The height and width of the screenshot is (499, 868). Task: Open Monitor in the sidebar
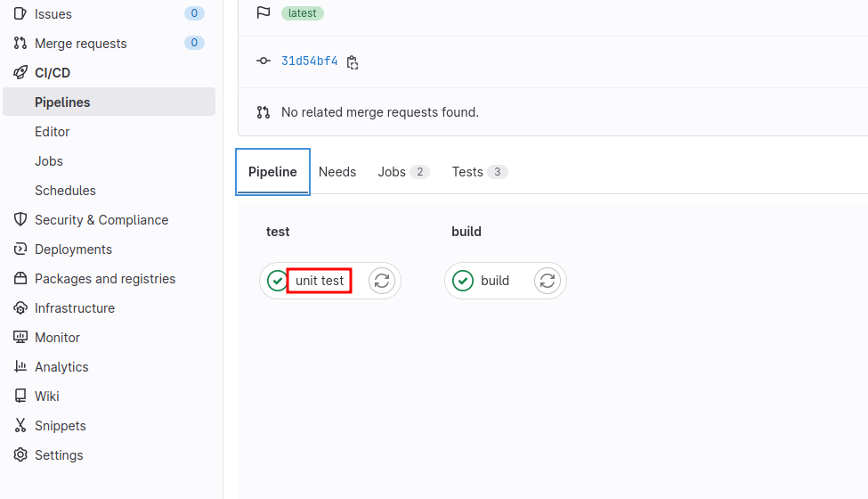(57, 338)
